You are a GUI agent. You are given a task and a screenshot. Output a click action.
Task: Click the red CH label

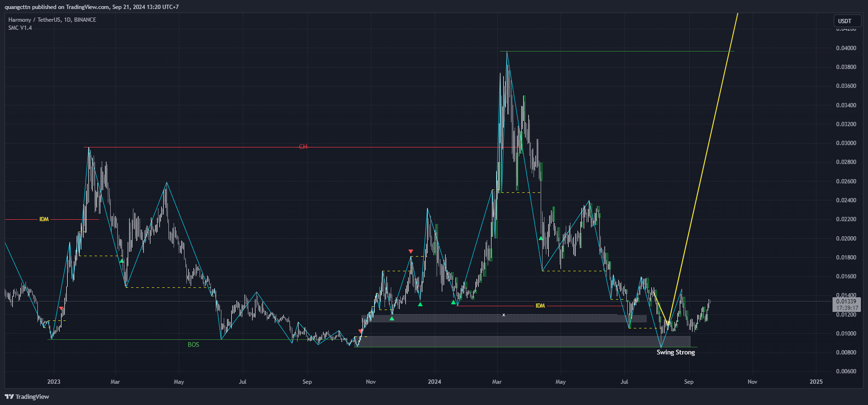pos(303,147)
